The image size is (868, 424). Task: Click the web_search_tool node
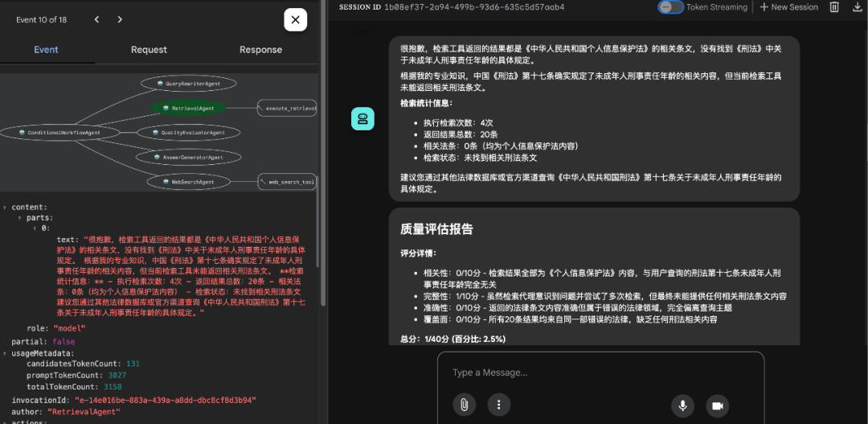pos(287,182)
